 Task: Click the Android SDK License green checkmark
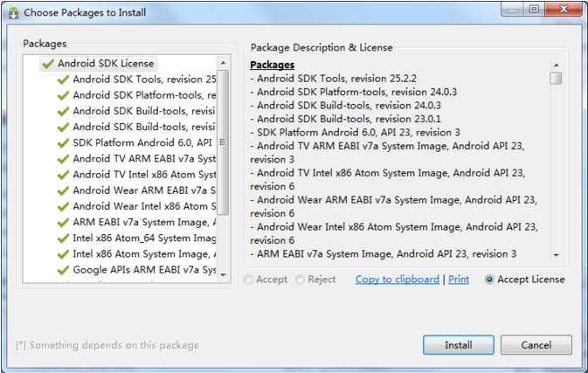pos(48,64)
